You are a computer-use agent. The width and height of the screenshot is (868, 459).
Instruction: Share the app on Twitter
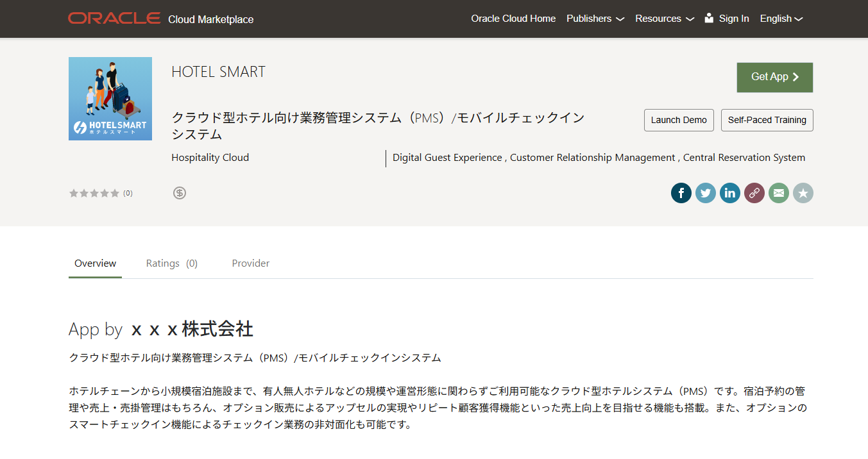[705, 193]
